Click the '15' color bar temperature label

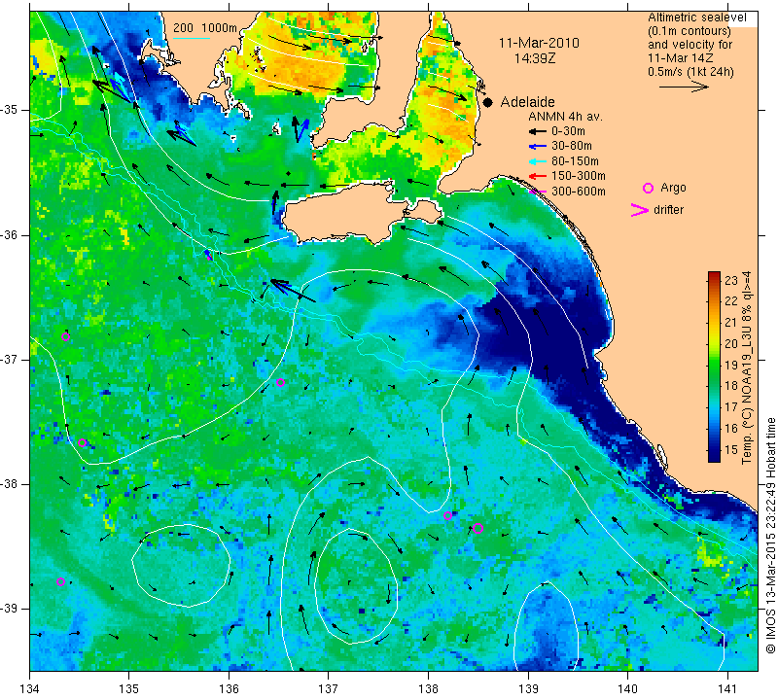coord(731,450)
